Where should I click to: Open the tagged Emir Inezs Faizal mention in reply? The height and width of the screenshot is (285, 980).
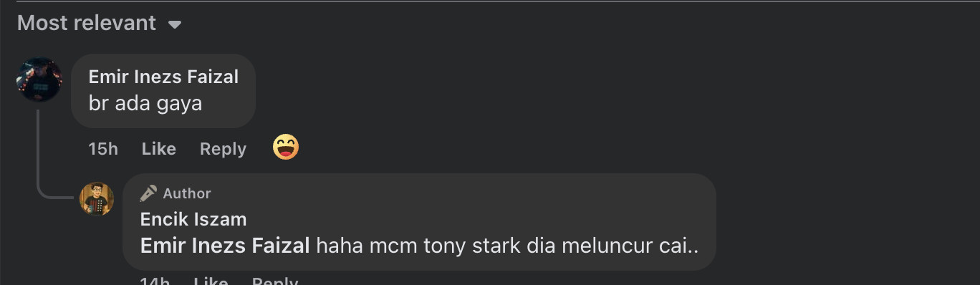225,246
